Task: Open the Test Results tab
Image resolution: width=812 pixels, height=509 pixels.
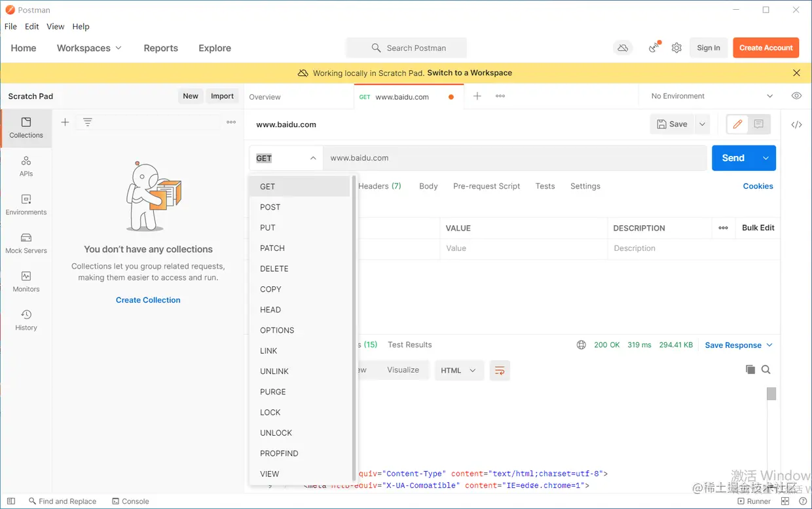Action: [x=410, y=345]
